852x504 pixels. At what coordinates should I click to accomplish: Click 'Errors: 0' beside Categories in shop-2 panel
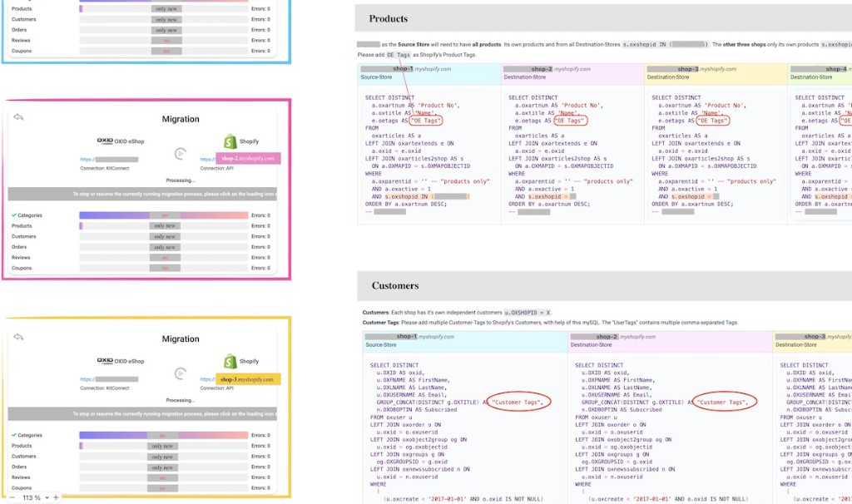coord(260,215)
